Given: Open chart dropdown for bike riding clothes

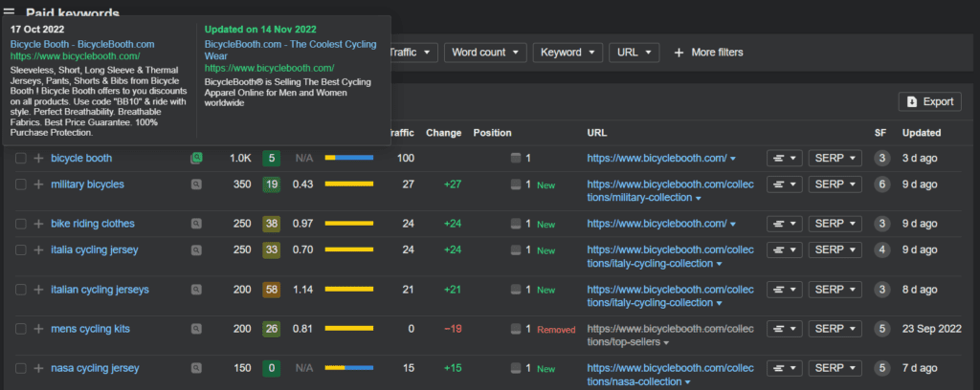Looking at the screenshot, I should pos(785,224).
